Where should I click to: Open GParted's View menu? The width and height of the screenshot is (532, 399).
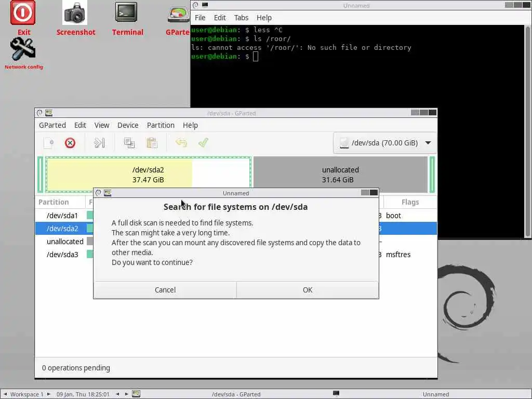click(102, 125)
